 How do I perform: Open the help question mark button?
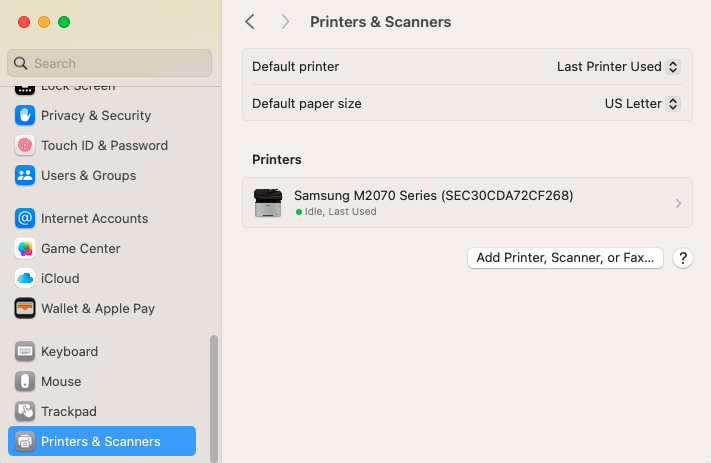pos(682,258)
